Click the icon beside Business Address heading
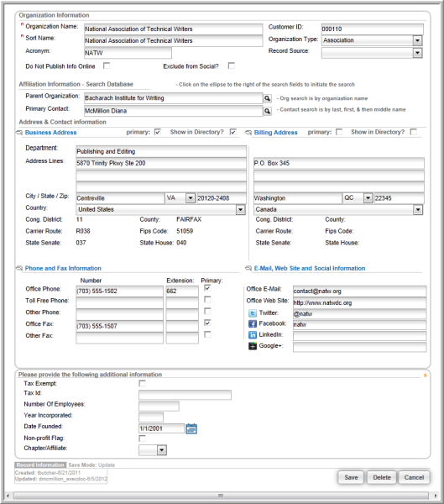This screenshot has width=444, height=504. click(x=19, y=133)
